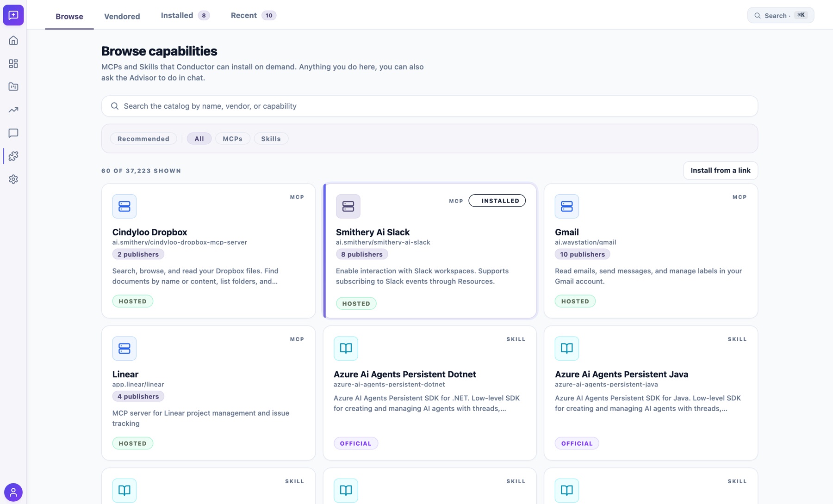The width and height of the screenshot is (833, 504).
Task: Click Azure Ai Agents Persistent Java book icon
Action: (x=567, y=348)
